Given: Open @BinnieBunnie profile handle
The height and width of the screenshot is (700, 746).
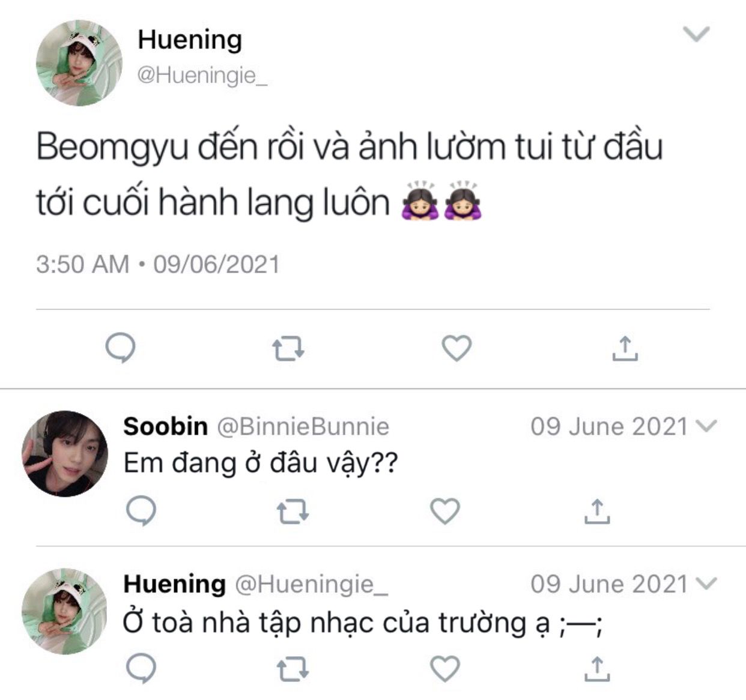Looking at the screenshot, I should pyautogui.click(x=303, y=426).
